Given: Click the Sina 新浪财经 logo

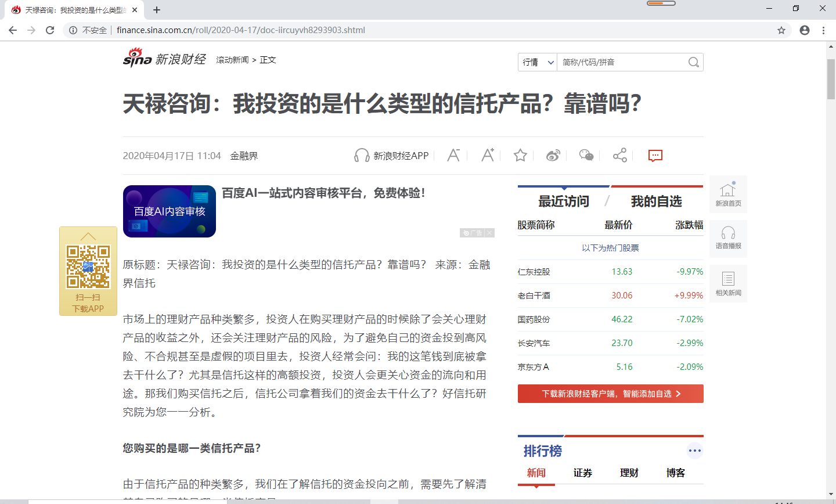Looking at the screenshot, I should tap(164, 58).
